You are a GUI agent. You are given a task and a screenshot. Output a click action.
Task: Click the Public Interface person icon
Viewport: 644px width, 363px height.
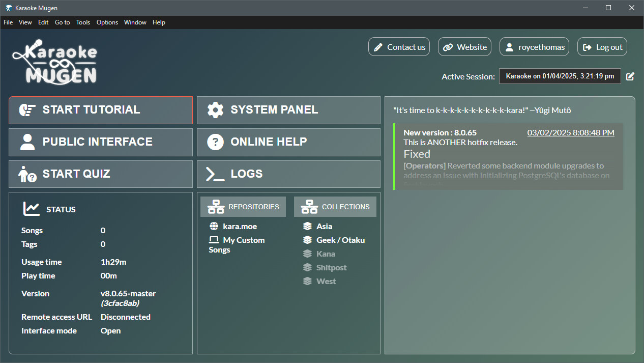coord(27,142)
